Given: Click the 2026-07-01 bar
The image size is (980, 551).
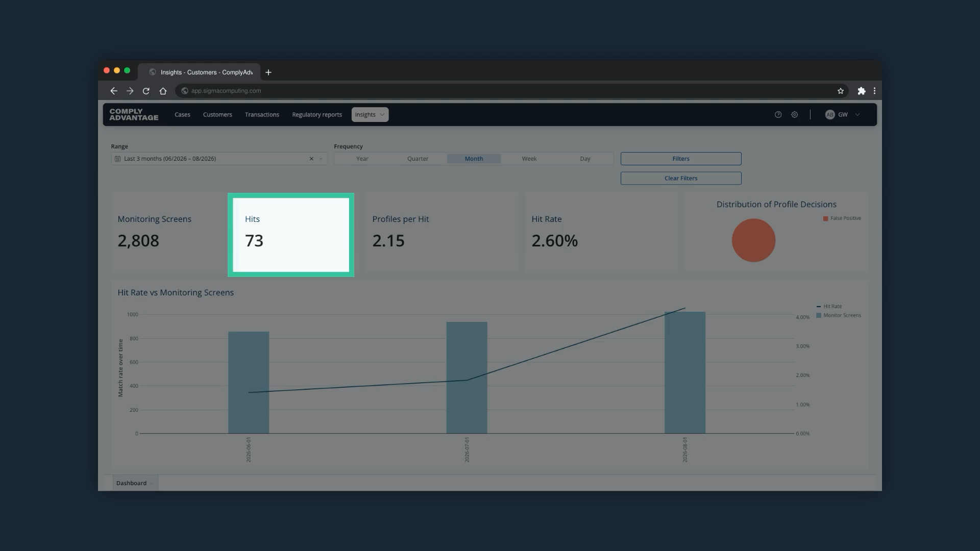Looking at the screenshot, I should [467, 378].
